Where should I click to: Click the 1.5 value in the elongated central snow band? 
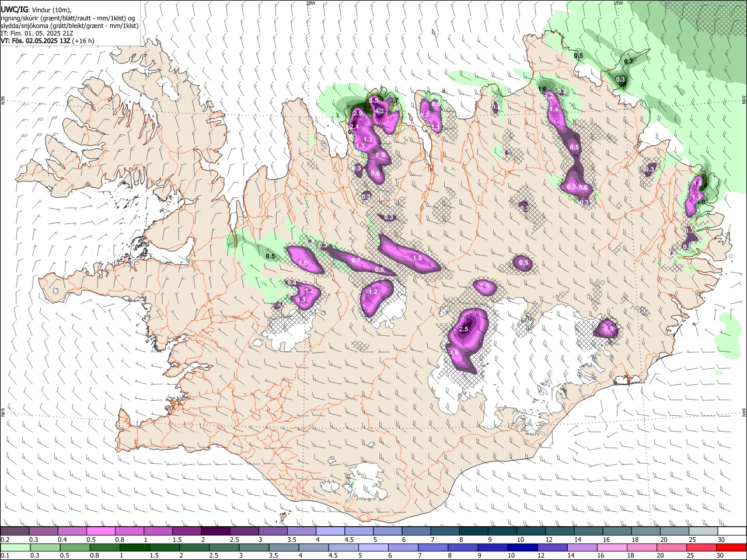pyautogui.click(x=417, y=258)
